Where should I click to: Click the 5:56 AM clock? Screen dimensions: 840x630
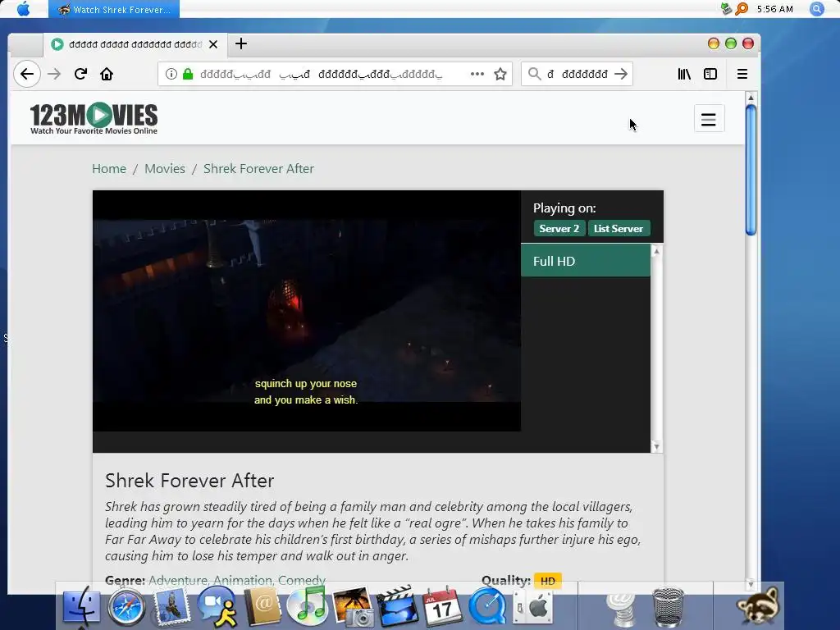[774, 9]
